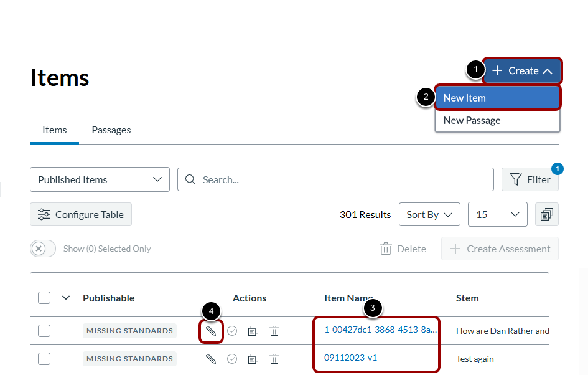Select New Item from Create menu

498,98
